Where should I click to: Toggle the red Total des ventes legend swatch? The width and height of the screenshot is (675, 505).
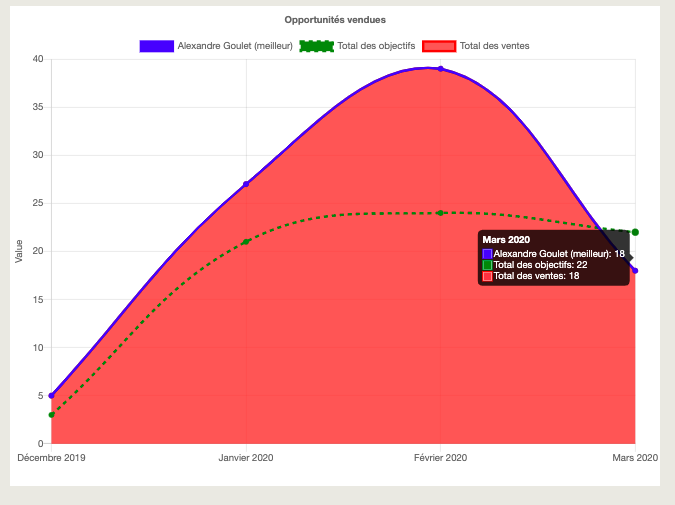click(x=439, y=46)
